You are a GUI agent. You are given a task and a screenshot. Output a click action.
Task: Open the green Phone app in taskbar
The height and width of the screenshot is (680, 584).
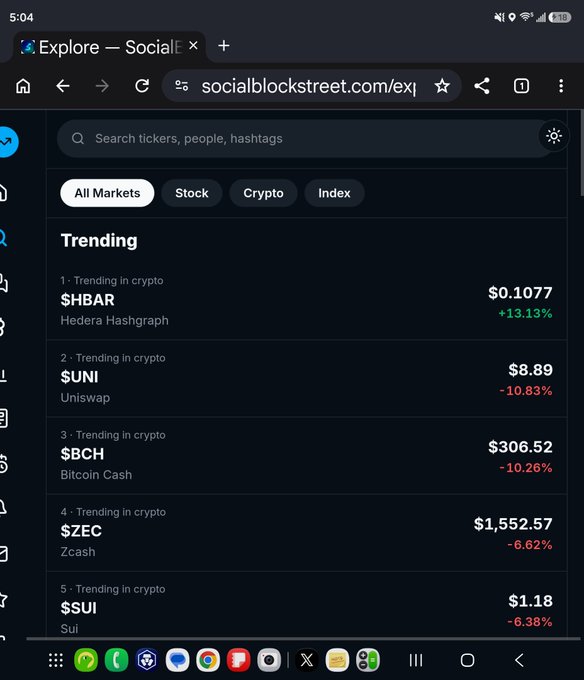pyautogui.click(x=116, y=660)
